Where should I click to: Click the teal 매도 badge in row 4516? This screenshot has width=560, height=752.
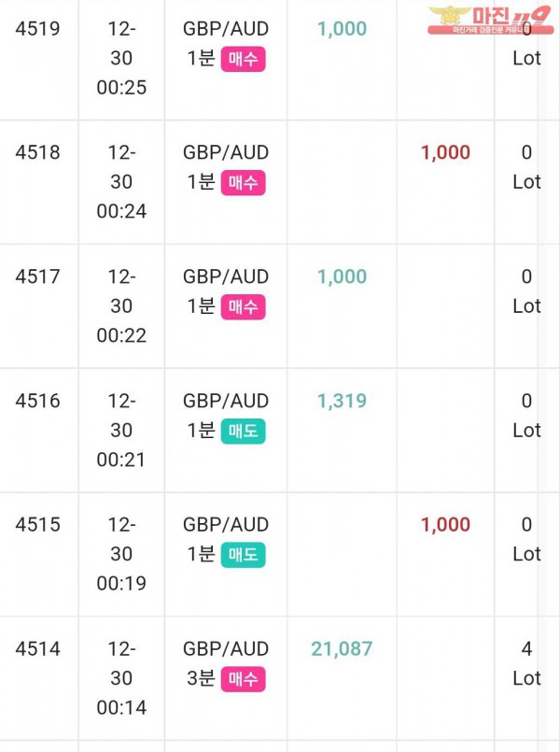[x=243, y=432]
